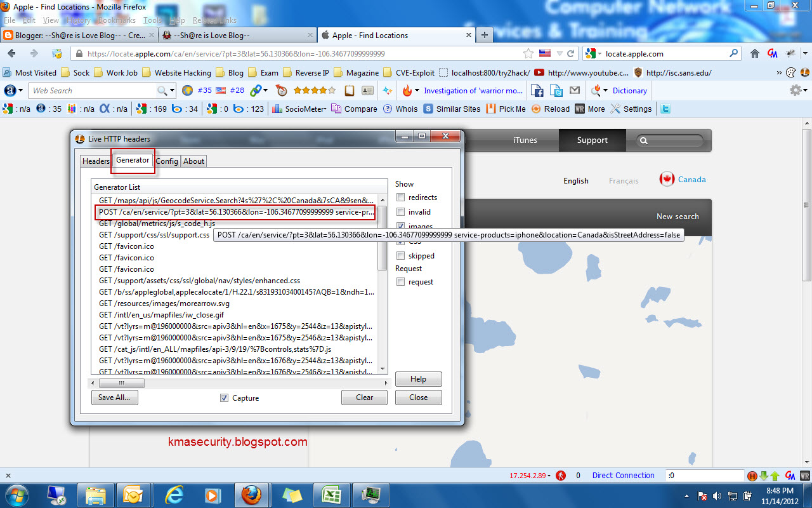Viewport: 812px width, 508px height.
Task: Click the Clear button
Action: (x=364, y=398)
